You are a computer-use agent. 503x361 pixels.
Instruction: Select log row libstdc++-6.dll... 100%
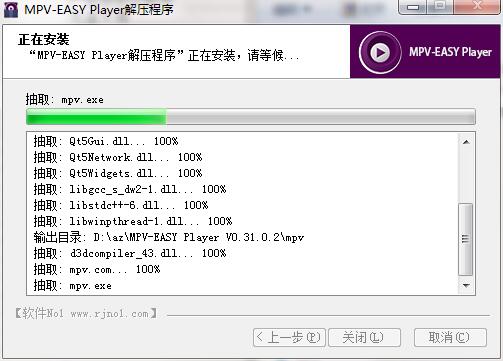[121, 205]
